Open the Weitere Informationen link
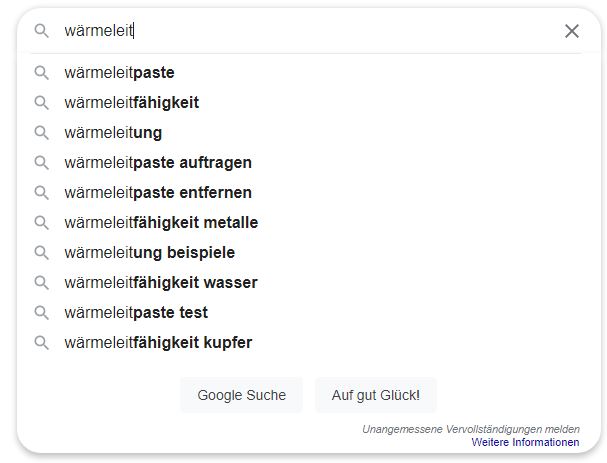This screenshot has width=607, height=463. click(525, 442)
